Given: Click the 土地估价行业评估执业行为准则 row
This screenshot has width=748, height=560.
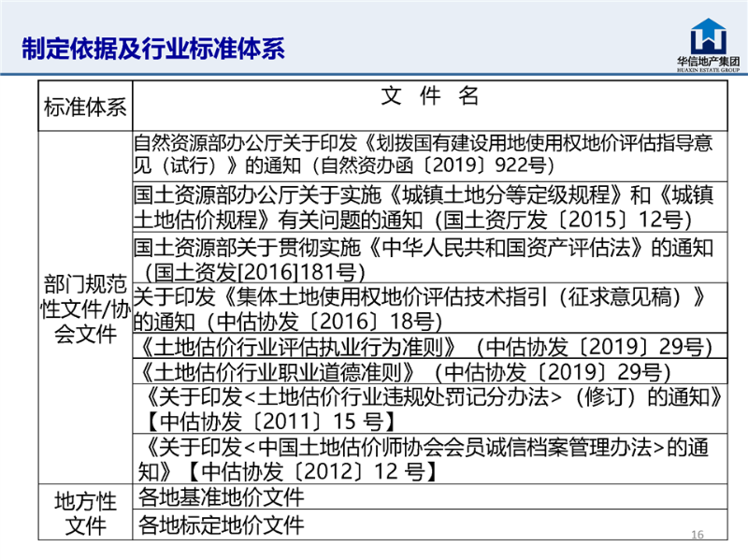Looking at the screenshot, I should [430, 346].
